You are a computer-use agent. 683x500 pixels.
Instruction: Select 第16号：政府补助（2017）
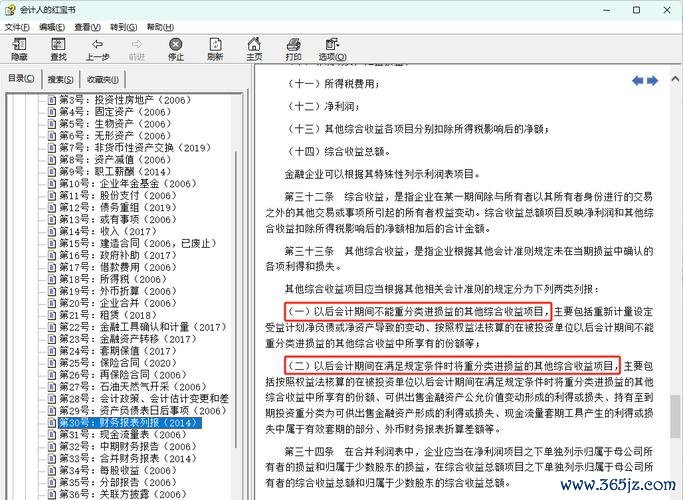click(x=118, y=255)
